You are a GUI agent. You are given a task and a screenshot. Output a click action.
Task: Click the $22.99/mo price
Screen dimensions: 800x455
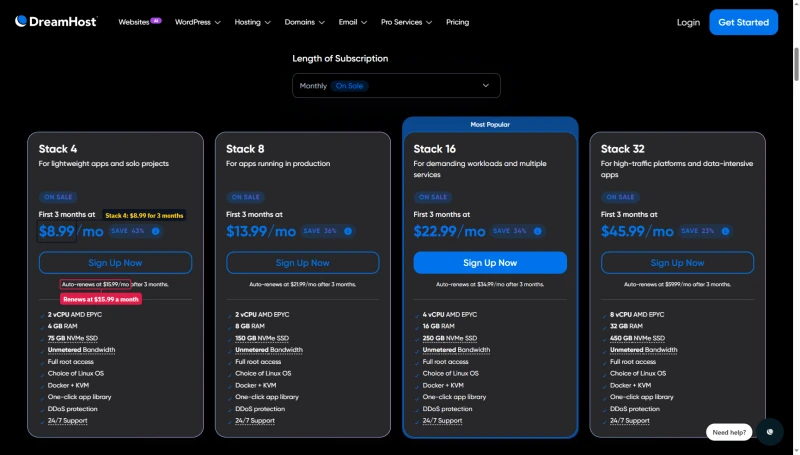click(449, 231)
